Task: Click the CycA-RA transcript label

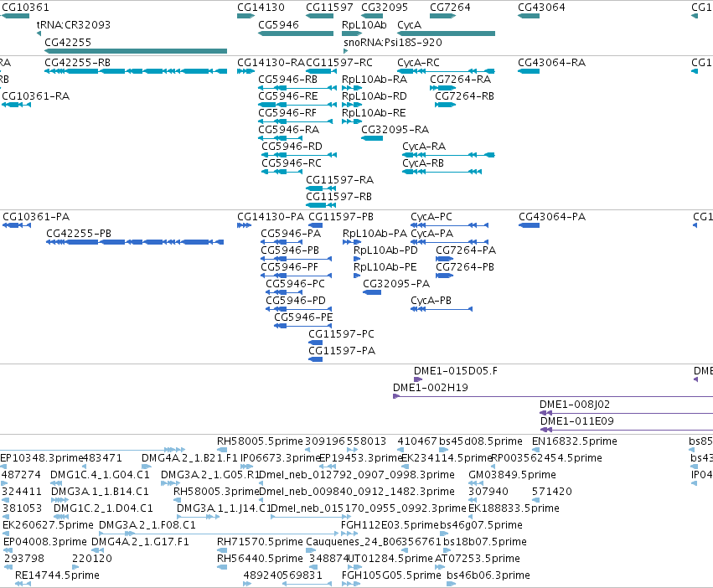Action: click(424, 147)
